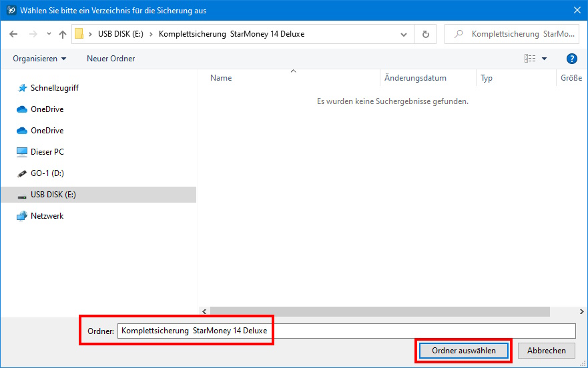Open the view options dropdown arrow
Screen dimensions: 588x368
(544, 59)
